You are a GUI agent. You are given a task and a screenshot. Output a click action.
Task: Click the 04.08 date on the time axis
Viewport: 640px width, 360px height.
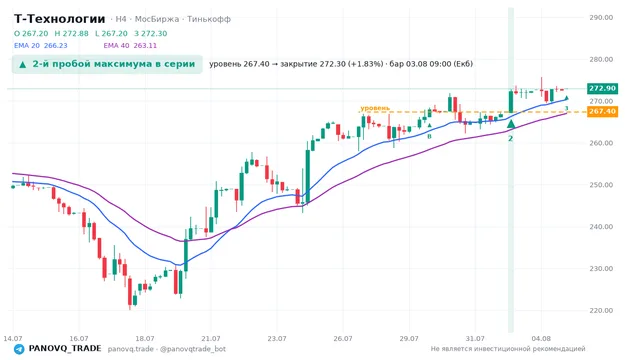pos(541,339)
